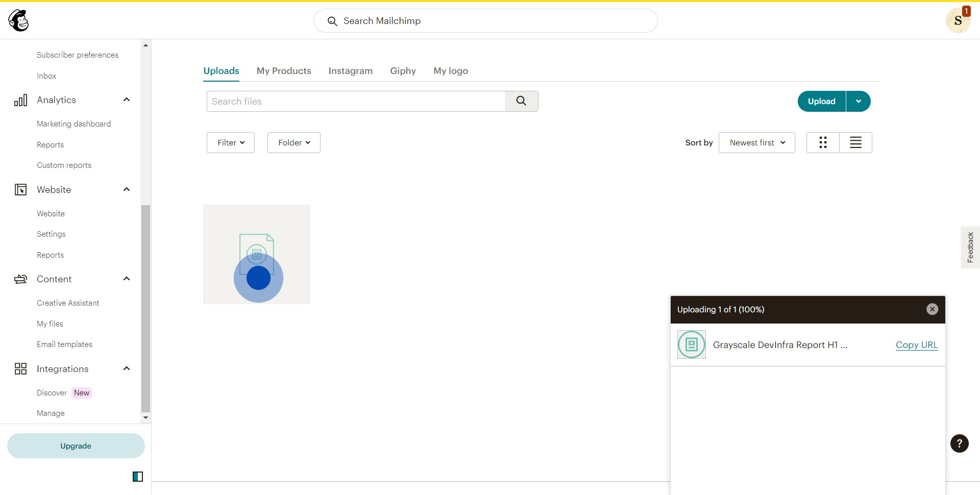The image size is (980, 495).
Task: Click the Integrations grid icon
Action: [x=20, y=369]
